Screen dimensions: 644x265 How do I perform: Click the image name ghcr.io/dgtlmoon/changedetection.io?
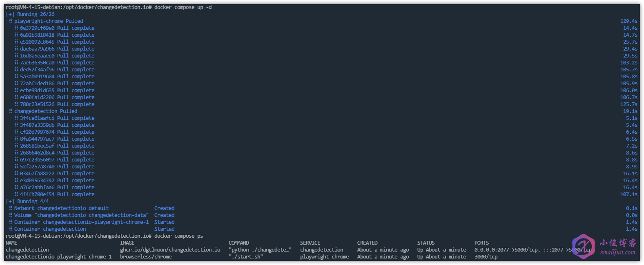[x=170, y=250]
